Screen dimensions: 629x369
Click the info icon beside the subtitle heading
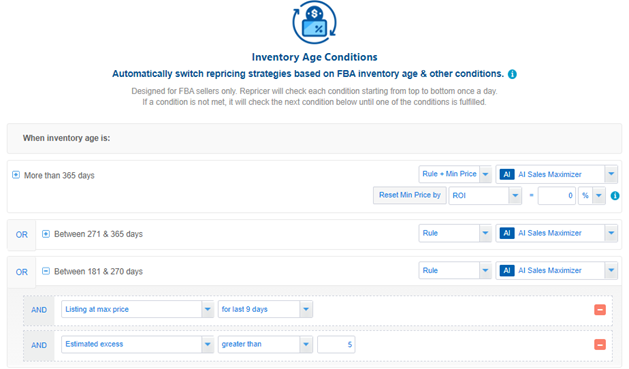(512, 74)
